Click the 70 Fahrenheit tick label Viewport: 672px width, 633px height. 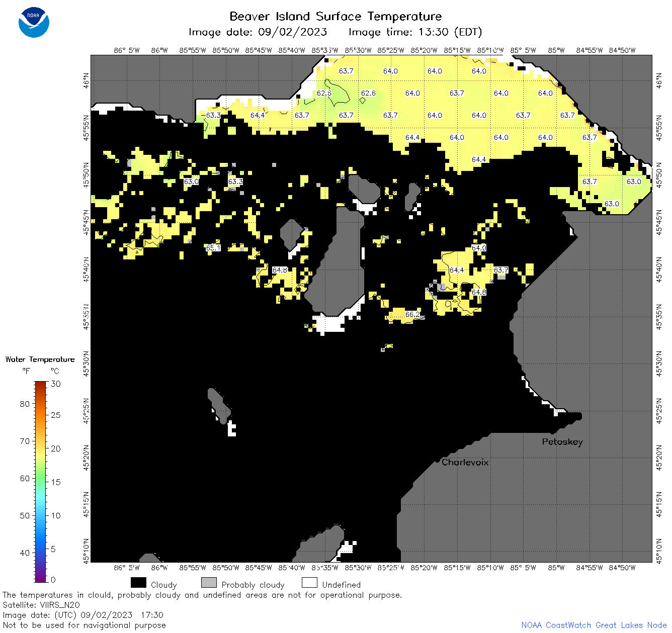(25, 441)
